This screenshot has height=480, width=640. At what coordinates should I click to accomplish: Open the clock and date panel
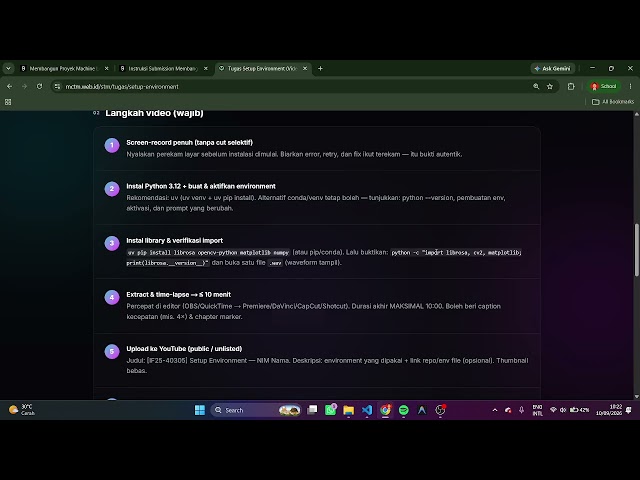point(609,410)
